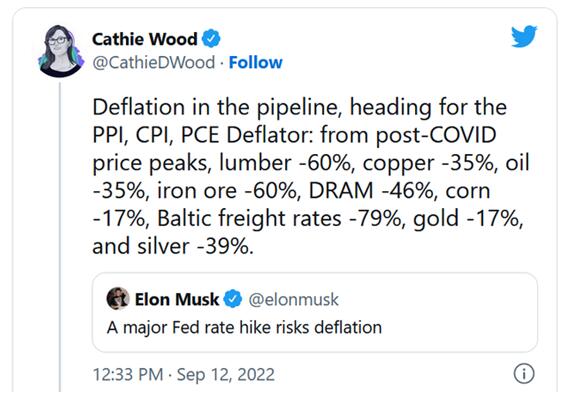This screenshot has width=576, height=418.
Task: Click Elon Musk's verified badge
Action: tap(233, 299)
